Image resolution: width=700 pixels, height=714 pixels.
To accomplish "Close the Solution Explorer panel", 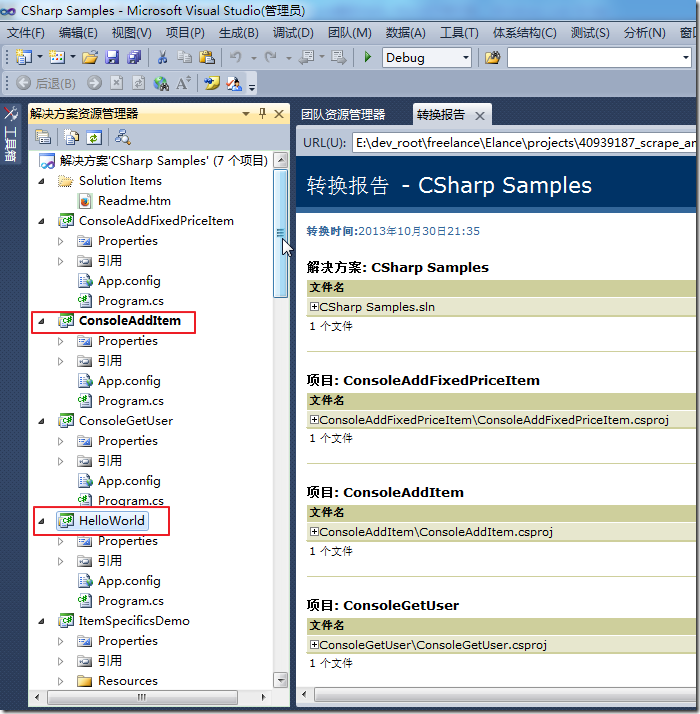I will click(x=279, y=114).
